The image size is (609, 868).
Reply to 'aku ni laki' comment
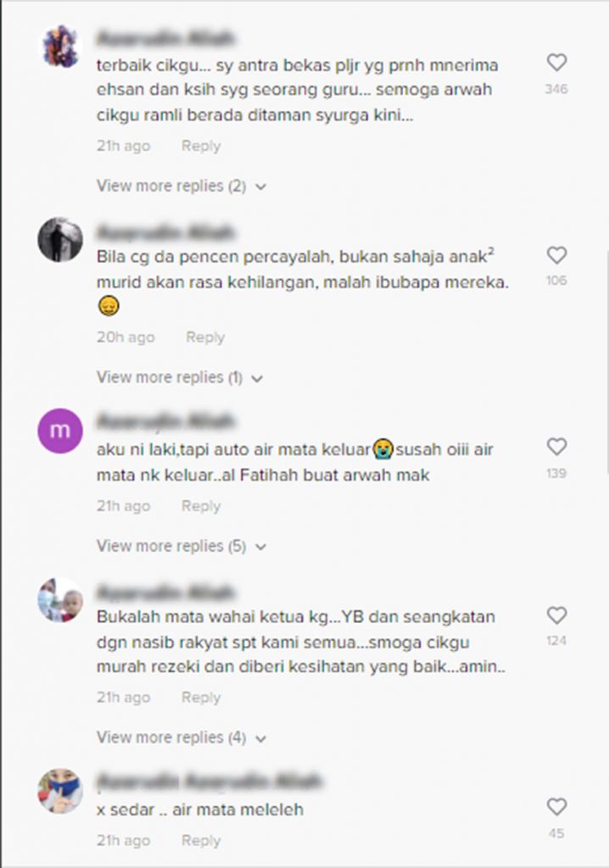pos(201,507)
